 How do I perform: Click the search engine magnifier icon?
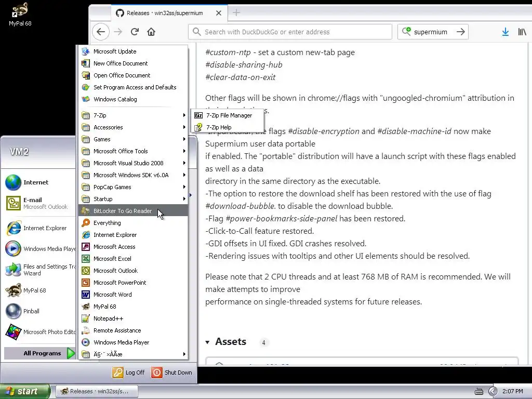[x=406, y=32]
